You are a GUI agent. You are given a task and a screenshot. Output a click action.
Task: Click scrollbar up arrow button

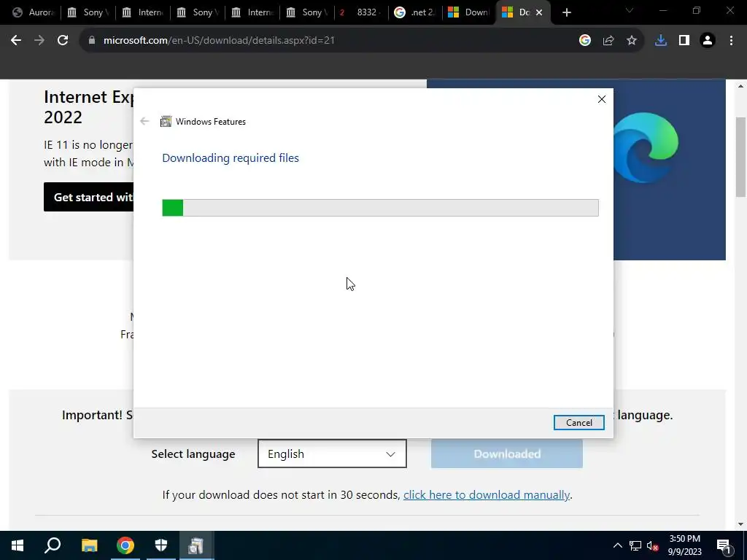[740, 86]
